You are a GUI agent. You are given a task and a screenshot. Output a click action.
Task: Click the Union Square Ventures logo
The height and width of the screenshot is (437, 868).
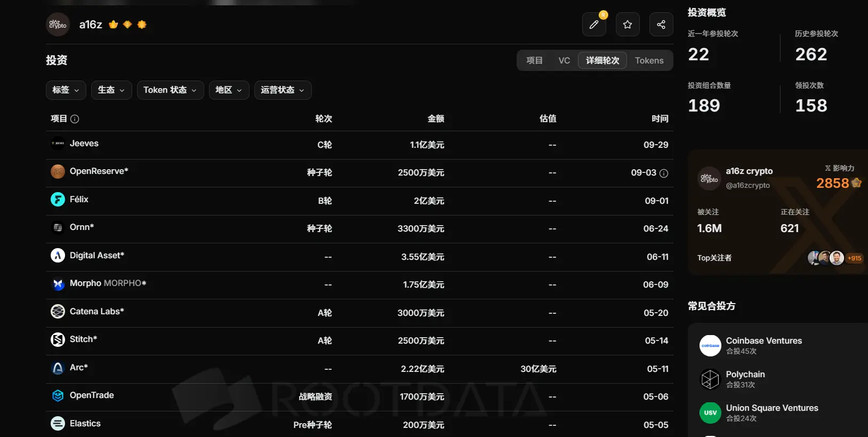pos(710,413)
